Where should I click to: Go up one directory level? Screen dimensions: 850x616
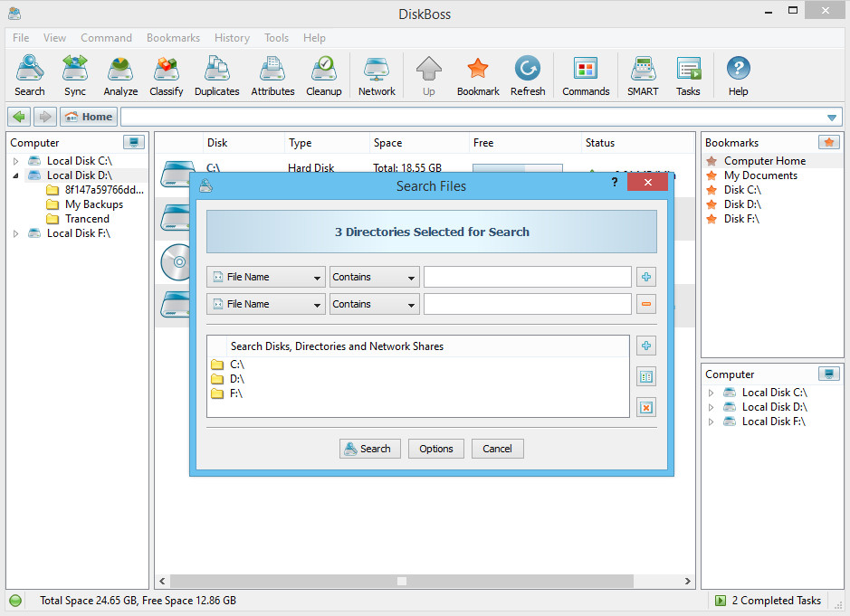(x=429, y=76)
